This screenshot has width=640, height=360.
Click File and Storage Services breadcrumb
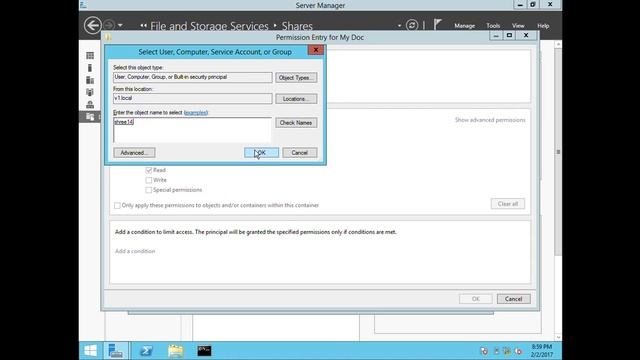point(209,26)
